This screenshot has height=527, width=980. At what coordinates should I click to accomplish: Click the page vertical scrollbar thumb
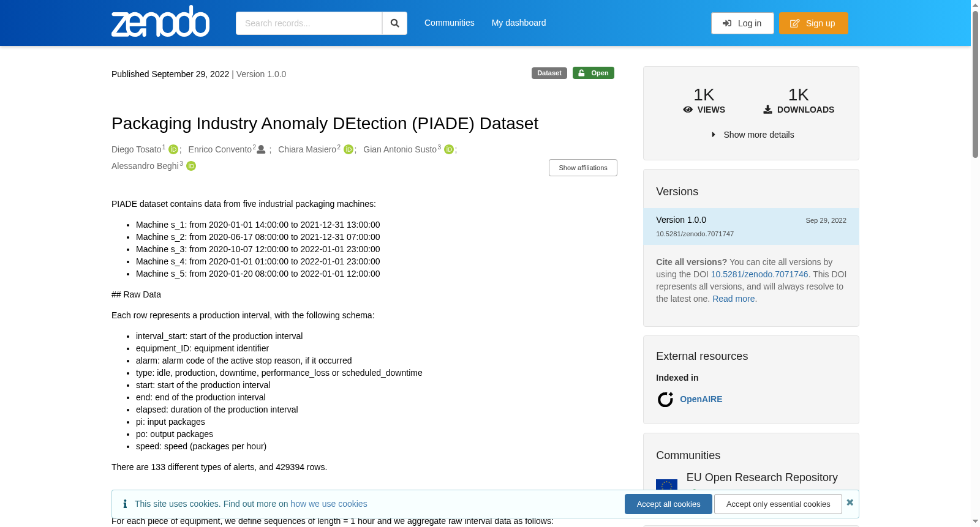point(975,84)
